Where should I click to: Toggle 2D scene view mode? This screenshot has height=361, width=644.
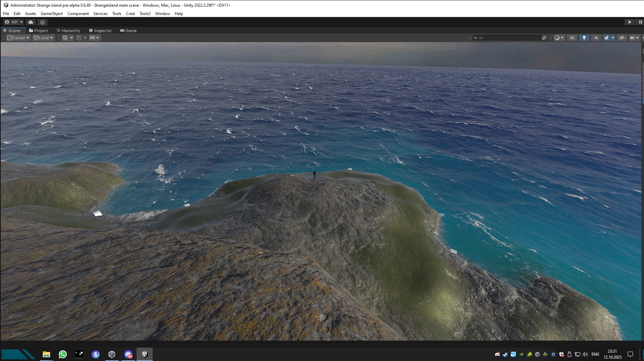(572, 38)
